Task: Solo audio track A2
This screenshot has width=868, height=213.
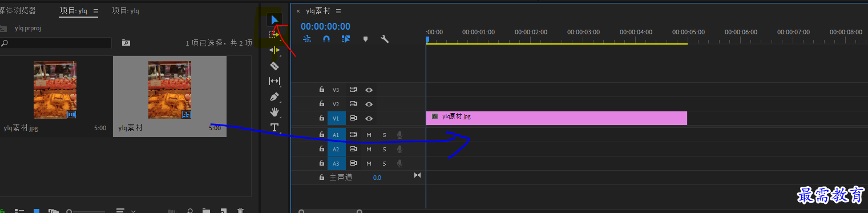Action: (384, 149)
